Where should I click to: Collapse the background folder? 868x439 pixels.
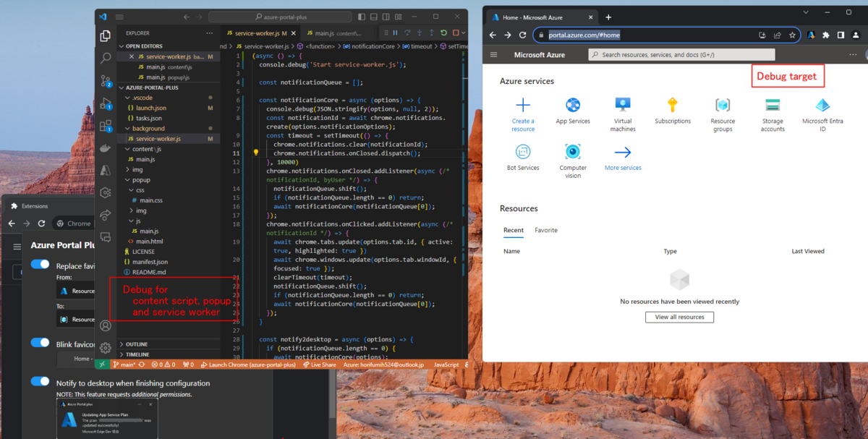point(168,129)
